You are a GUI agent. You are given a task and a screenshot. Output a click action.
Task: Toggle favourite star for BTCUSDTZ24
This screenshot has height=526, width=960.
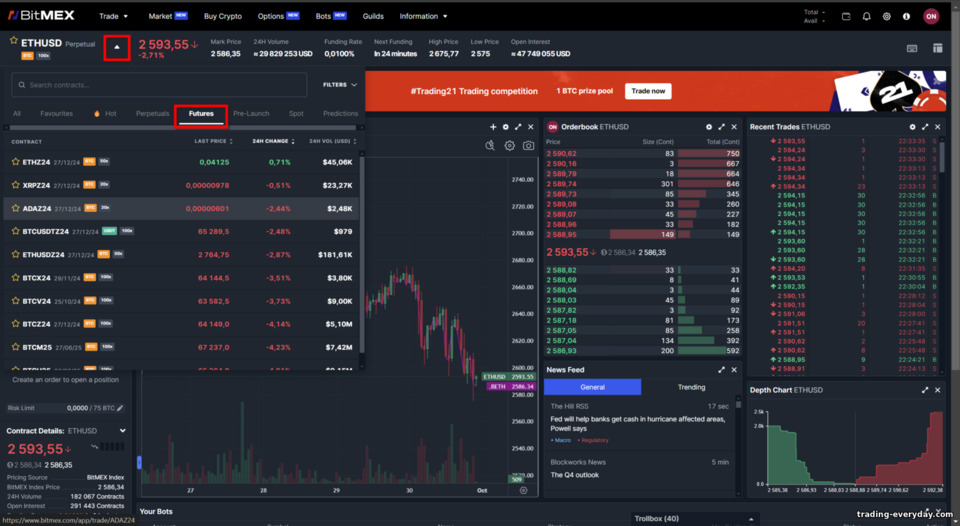pyautogui.click(x=15, y=231)
